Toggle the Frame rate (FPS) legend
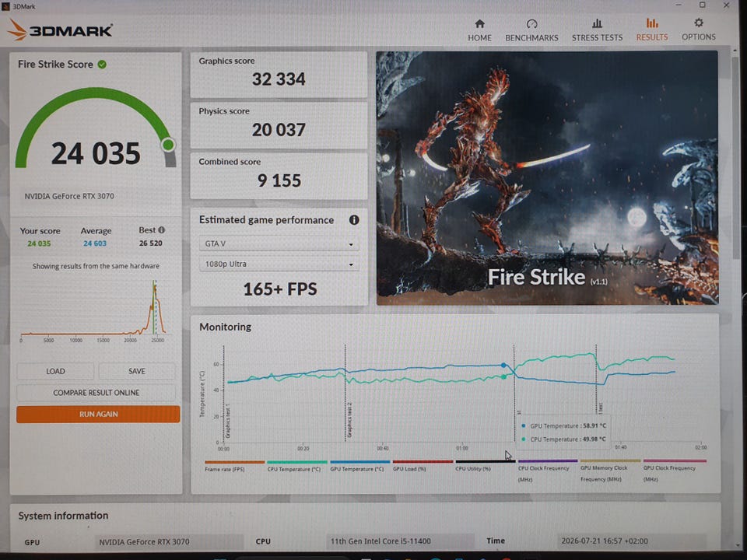 (x=234, y=466)
